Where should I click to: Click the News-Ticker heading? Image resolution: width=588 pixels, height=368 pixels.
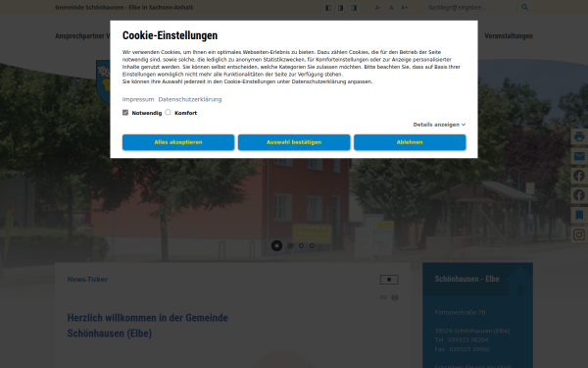(x=87, y=279)
